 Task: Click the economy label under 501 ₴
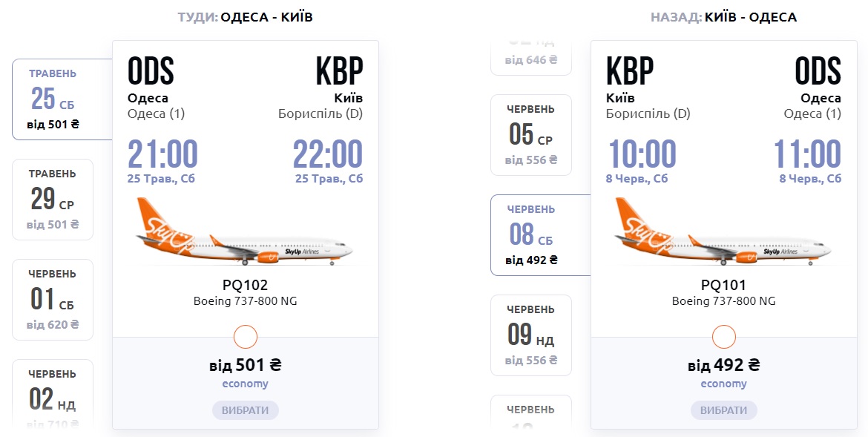click(x=246, y=384)
